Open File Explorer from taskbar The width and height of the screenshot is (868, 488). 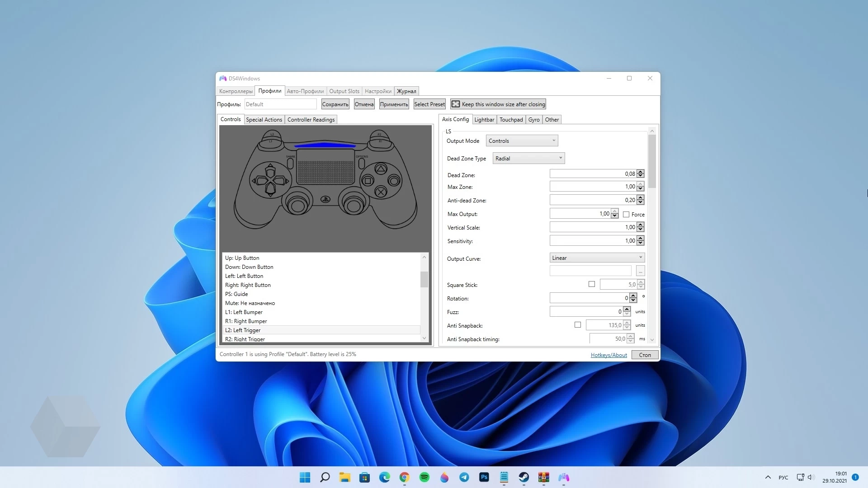tap(345, 477)
